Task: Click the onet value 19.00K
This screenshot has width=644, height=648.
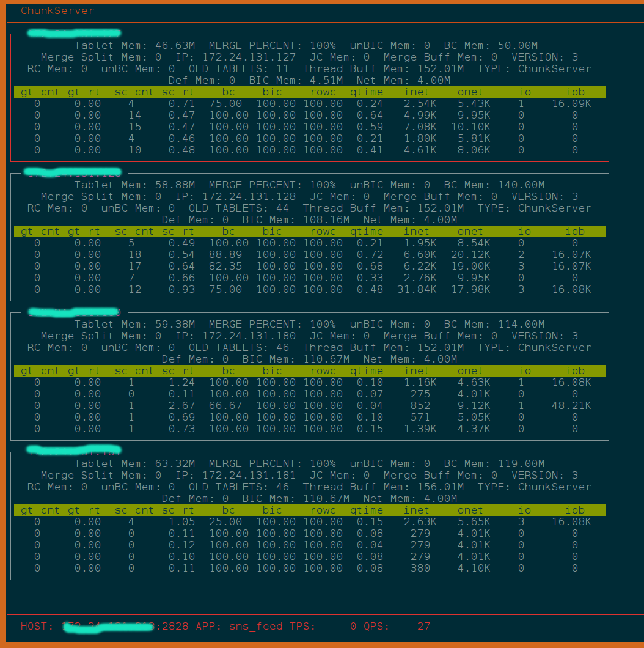Action: [x=470, y=266]
